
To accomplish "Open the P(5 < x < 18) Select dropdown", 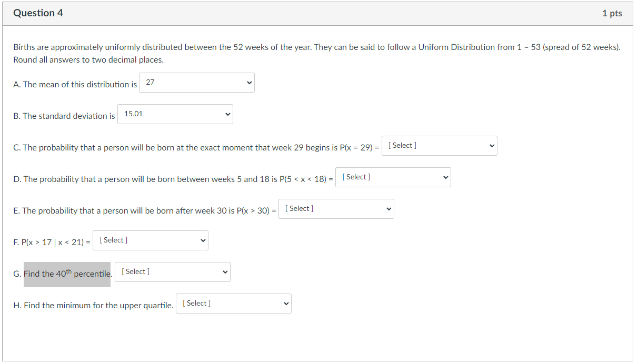I will coord(393,177).
